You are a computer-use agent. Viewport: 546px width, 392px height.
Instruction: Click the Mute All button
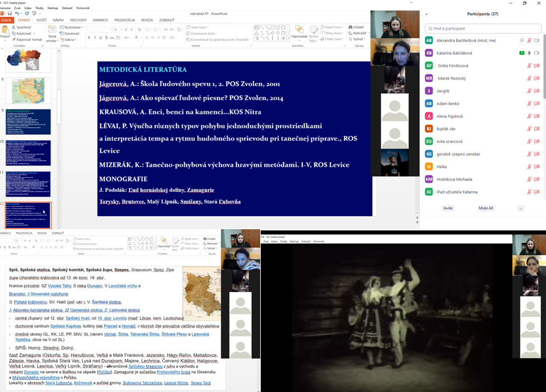[486, 208]
